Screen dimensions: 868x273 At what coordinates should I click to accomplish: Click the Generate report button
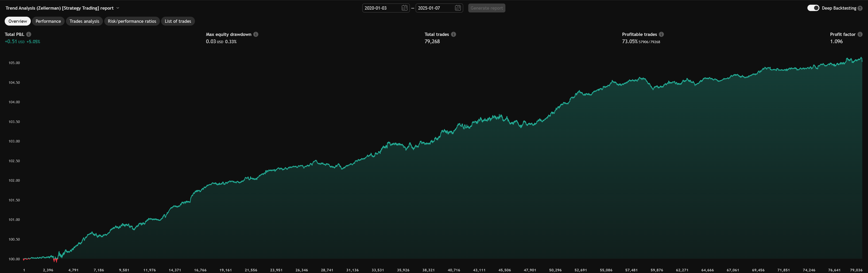click(487, 8)
